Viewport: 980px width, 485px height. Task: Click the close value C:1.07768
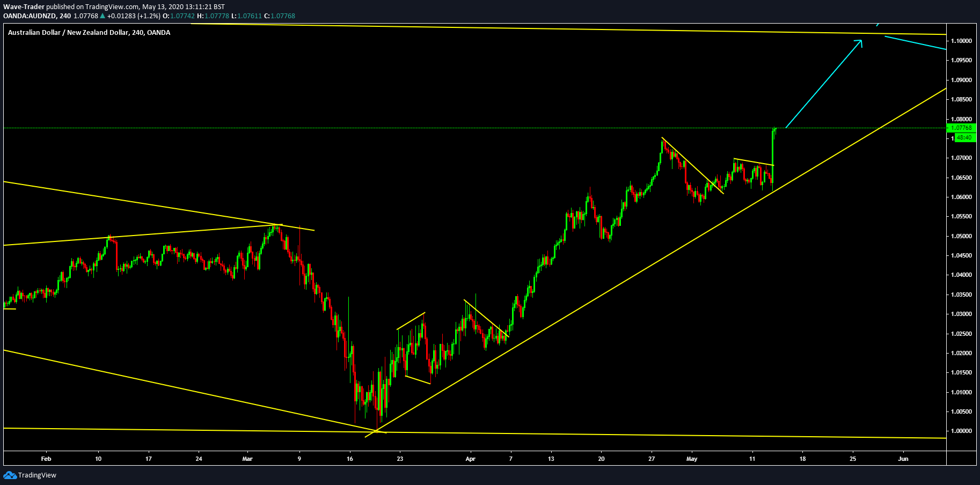click(x=280, y=16)
